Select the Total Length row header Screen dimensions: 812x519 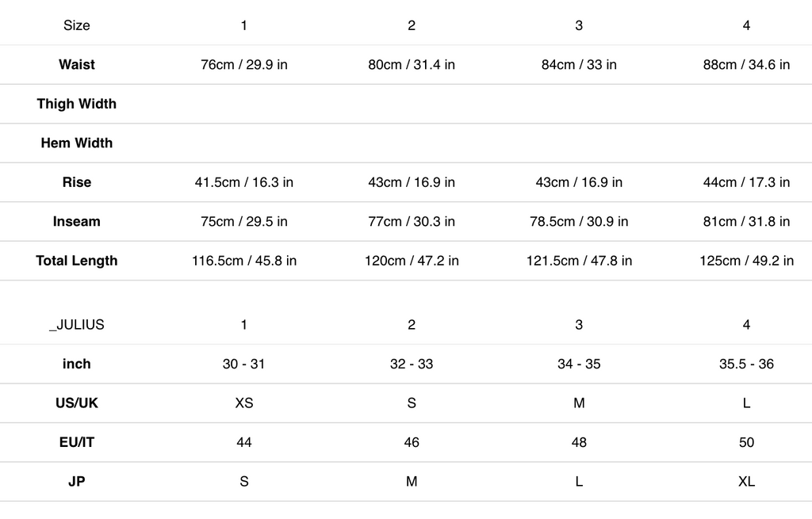[x=77, y=261]
